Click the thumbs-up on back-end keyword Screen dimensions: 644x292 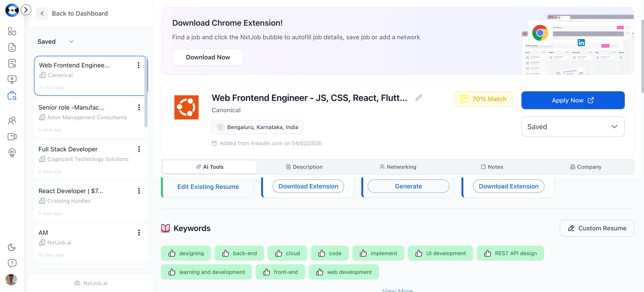pos(225,253)
